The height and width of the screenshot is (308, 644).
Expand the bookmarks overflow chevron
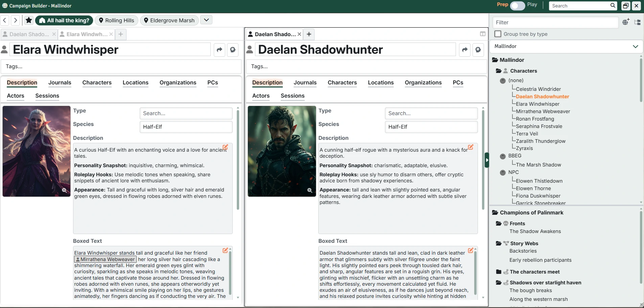pyautogui.click(x=206, y=20)
